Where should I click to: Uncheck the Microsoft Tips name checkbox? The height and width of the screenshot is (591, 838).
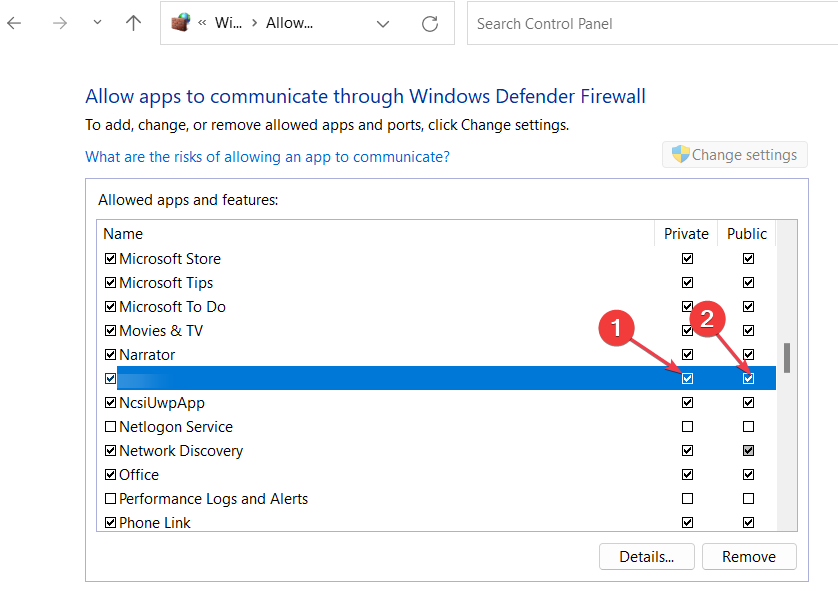click(x=110, y=283)
